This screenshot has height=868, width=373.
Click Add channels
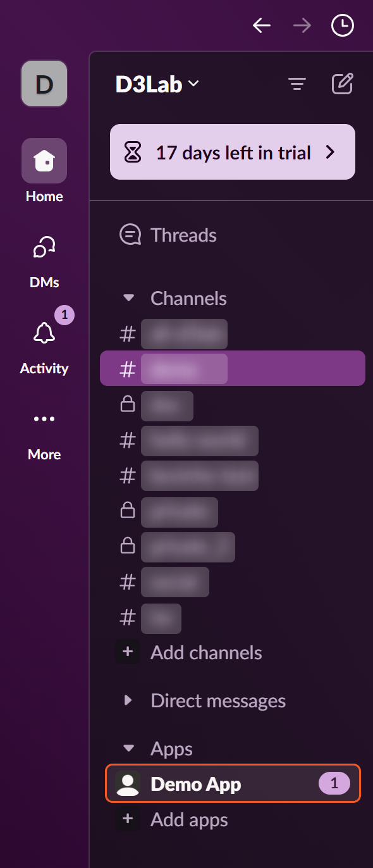[x=206, y=653]
